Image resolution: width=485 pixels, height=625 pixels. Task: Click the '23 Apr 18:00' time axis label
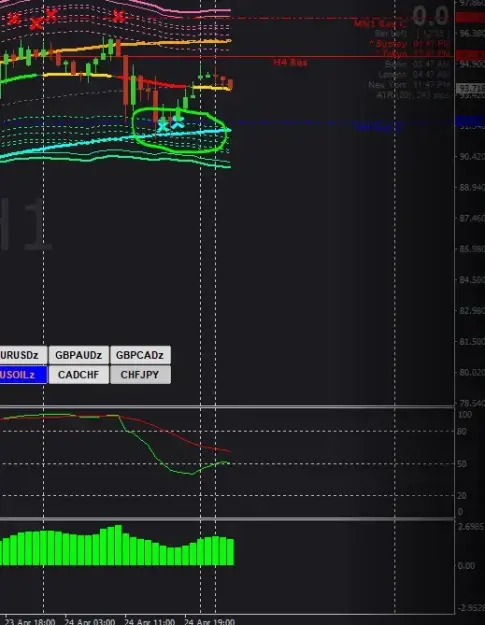tap(30, 621)
